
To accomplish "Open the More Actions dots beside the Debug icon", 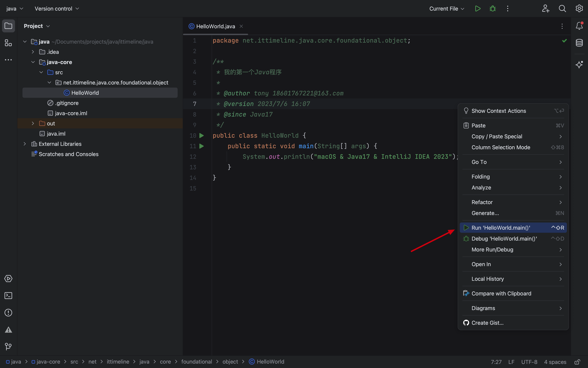I will 508,9.
